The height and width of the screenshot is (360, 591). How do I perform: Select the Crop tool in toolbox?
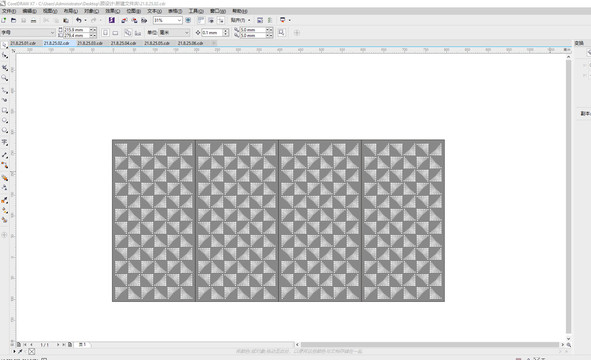click(5, 67)
